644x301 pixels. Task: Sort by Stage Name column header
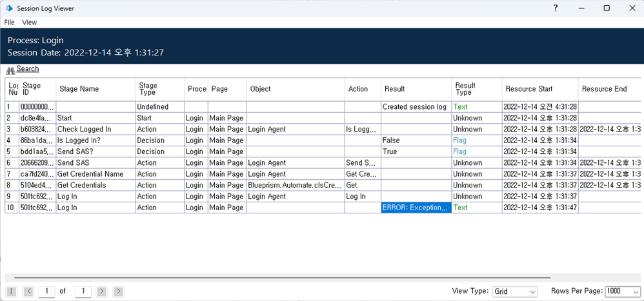(79, 89)
